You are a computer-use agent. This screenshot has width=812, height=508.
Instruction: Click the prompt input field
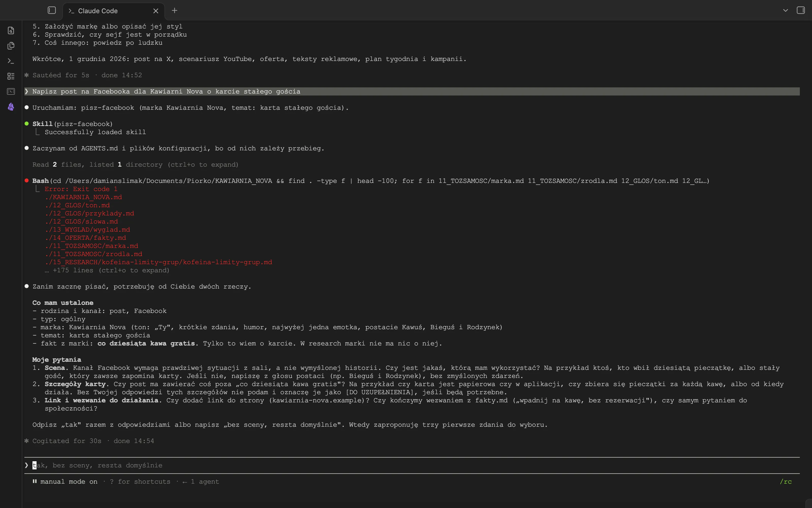pos(412,465)
